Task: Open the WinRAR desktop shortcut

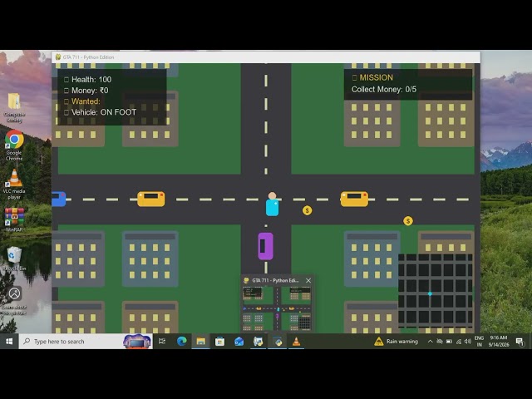Action: click(x=14, y=219)
